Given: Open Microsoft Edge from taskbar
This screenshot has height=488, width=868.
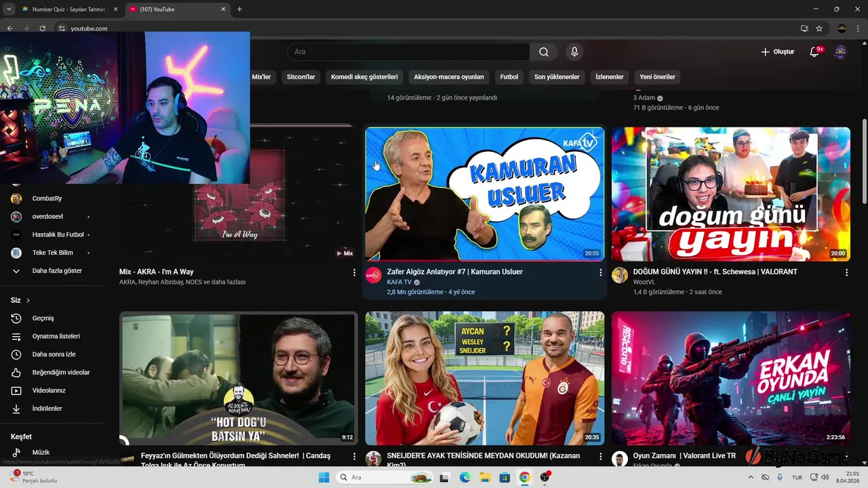Looking at the screenshot, I should [465, 477].
